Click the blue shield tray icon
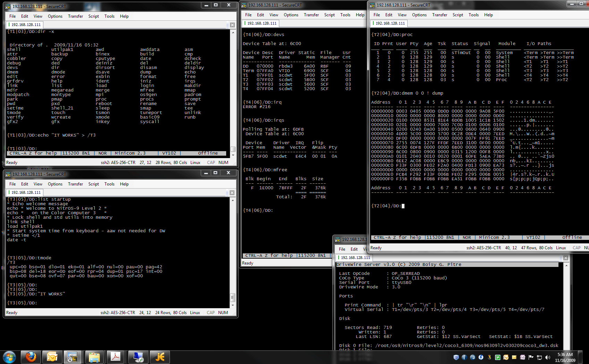The image size is (589, 364). [456, 357]
